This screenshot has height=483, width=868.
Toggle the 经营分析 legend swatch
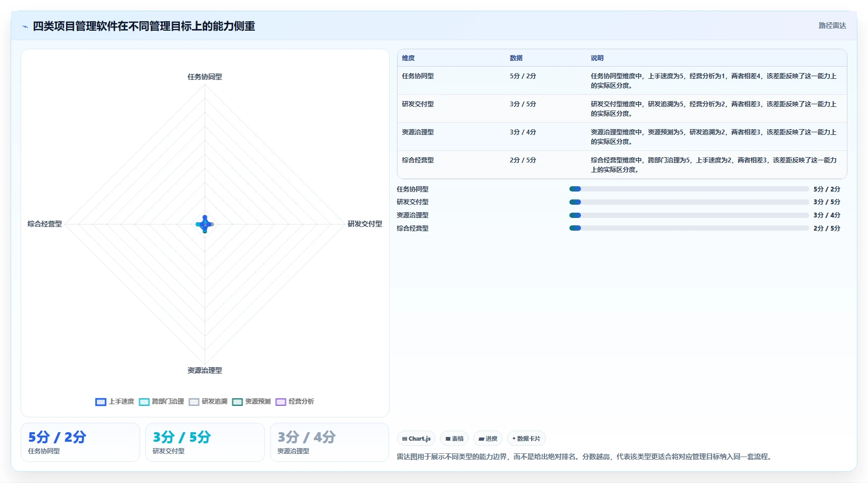281,402
